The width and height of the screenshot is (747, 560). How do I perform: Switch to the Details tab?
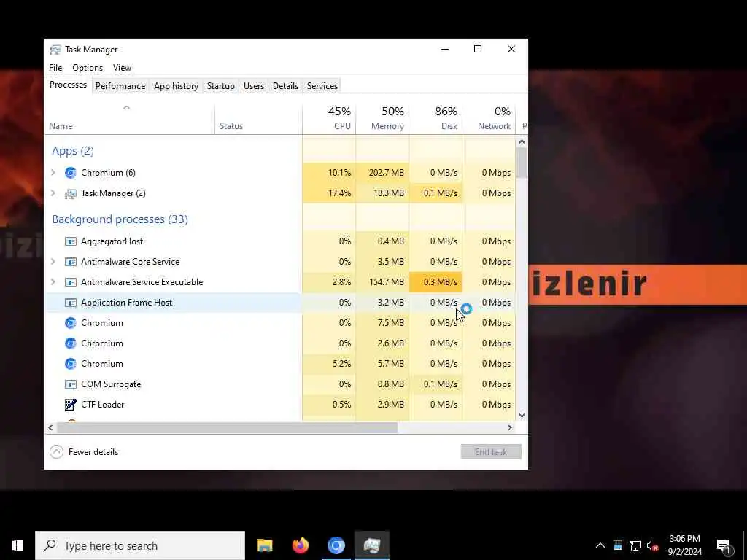point(285,86)
